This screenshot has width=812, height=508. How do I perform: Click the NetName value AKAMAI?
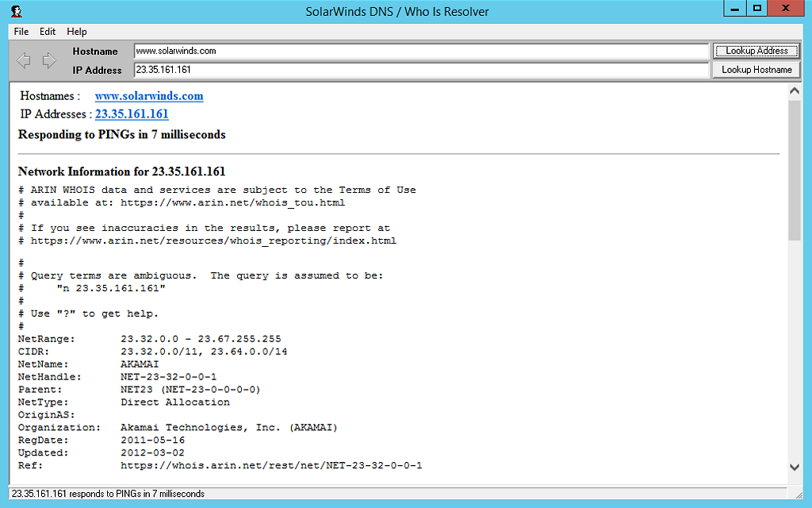click(140, 364)
